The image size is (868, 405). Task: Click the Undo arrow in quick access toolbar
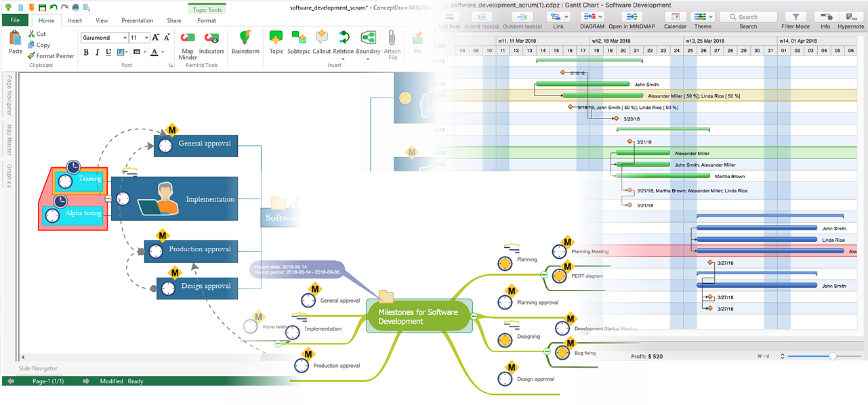point(54,7)
